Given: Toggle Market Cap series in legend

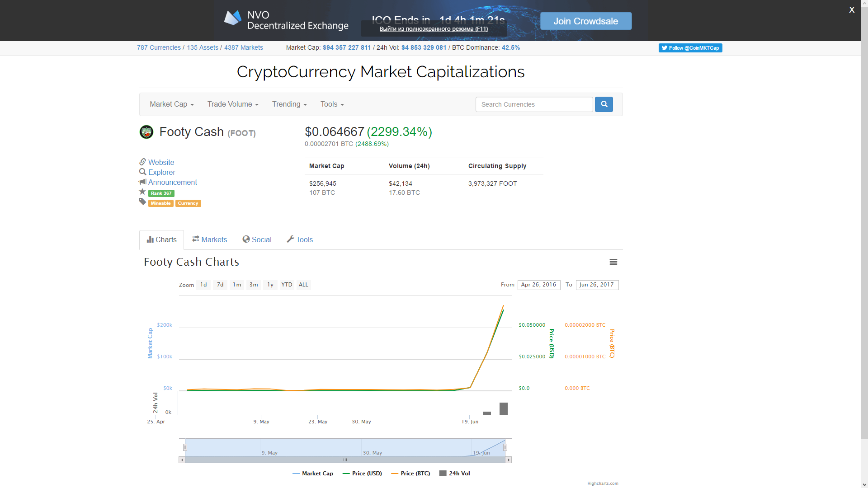Looking at the screenshot, I should 313,474.
